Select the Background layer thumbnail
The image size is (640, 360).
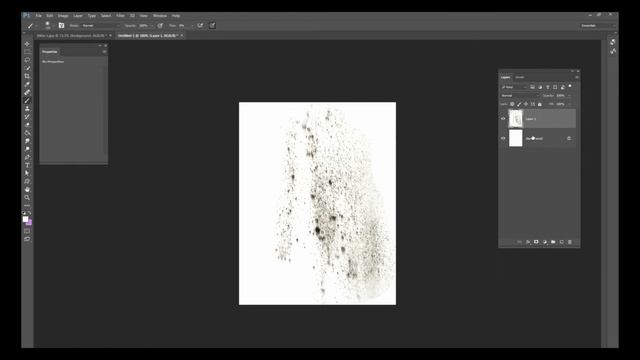[x=516, y=138]
